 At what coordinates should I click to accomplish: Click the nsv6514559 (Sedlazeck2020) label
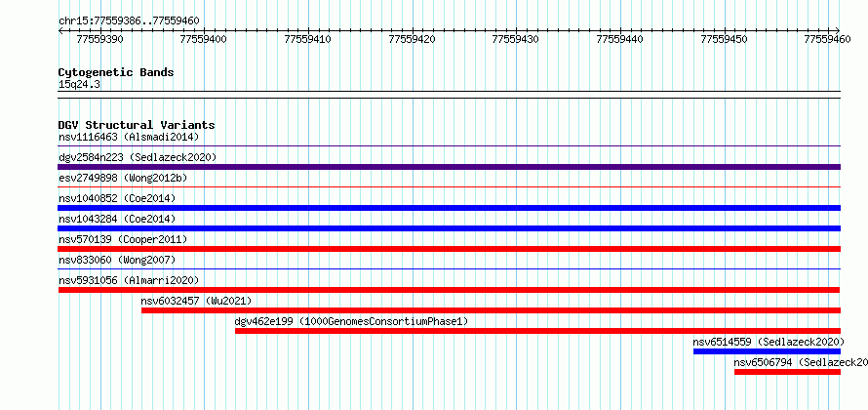[x=769, y=342]
